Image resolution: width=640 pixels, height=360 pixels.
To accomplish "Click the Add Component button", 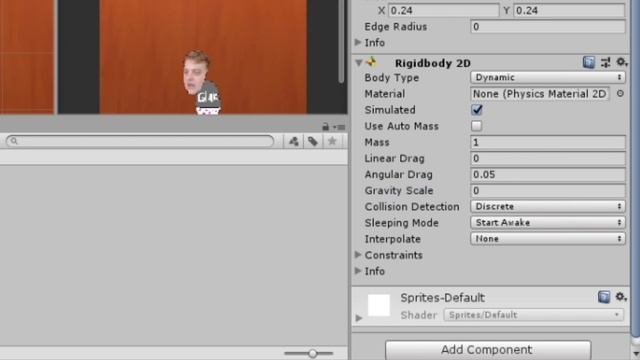I will coord(488,350).
